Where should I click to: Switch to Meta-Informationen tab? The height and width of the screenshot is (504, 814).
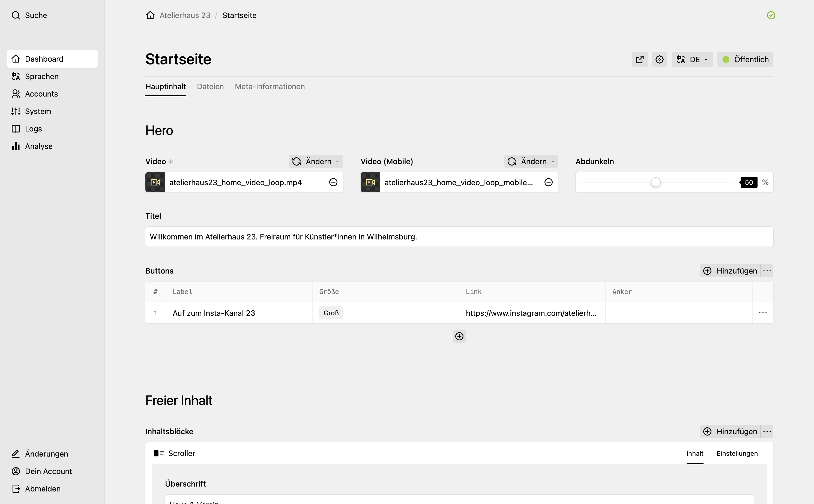coord(270,87)
